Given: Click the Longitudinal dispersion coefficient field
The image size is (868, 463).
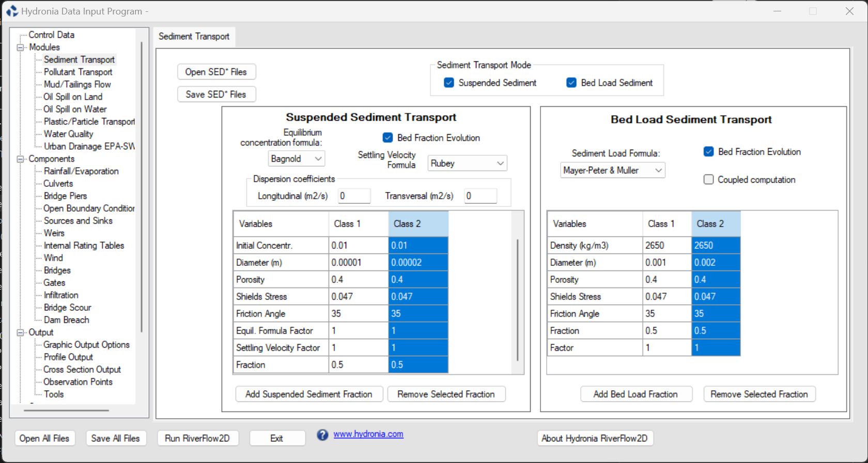Looking at the screenshot, I should pyautogui.click(x=354, y=196).
